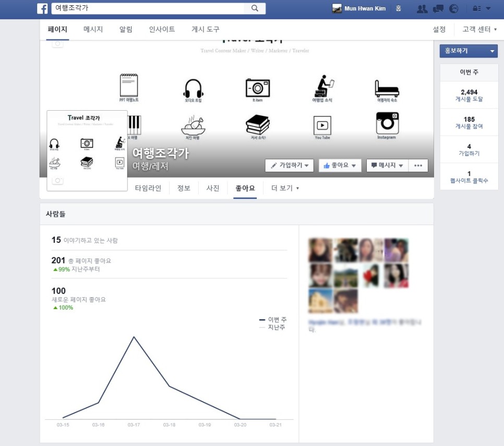Switch to the 인사이트 tab

(162, 29)
